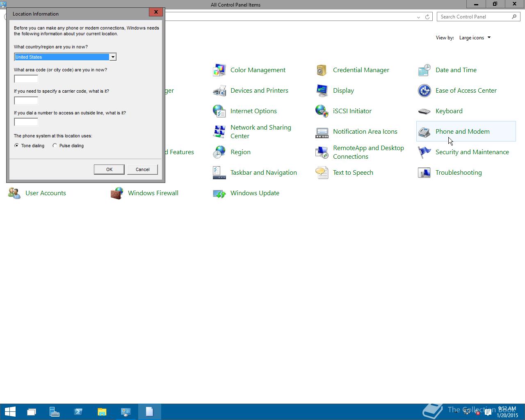
Task: Expand the country/region combo box
Action: click(x=113, y=57)
